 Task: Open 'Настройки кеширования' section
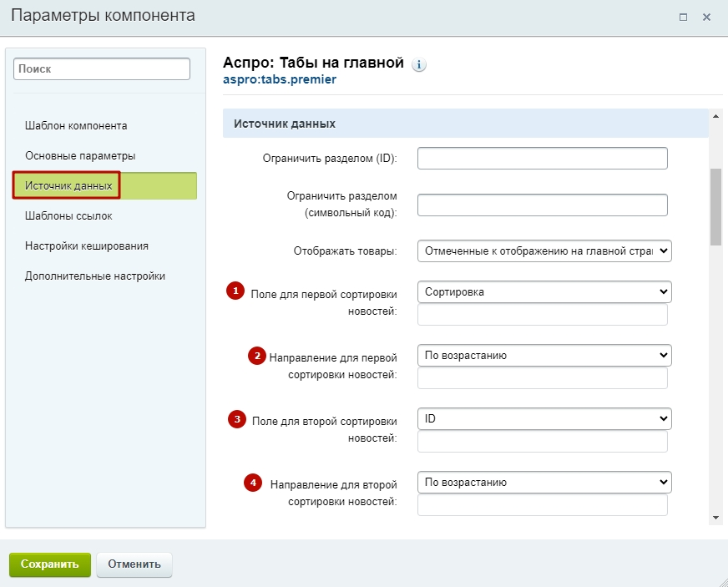[87, 246]
